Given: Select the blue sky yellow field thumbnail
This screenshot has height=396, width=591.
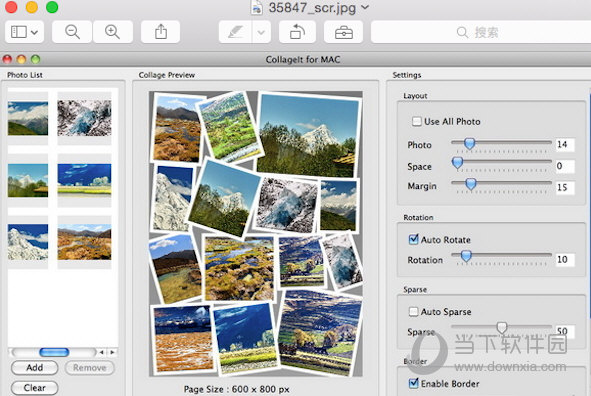Looking at the screenshot, I should tap(84, 179).
